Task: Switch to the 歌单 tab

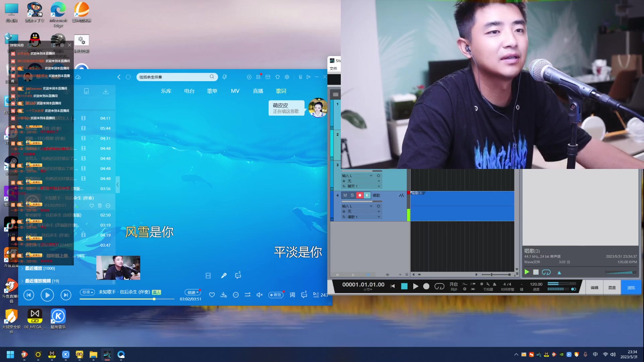Action: [x=212, y=91]
